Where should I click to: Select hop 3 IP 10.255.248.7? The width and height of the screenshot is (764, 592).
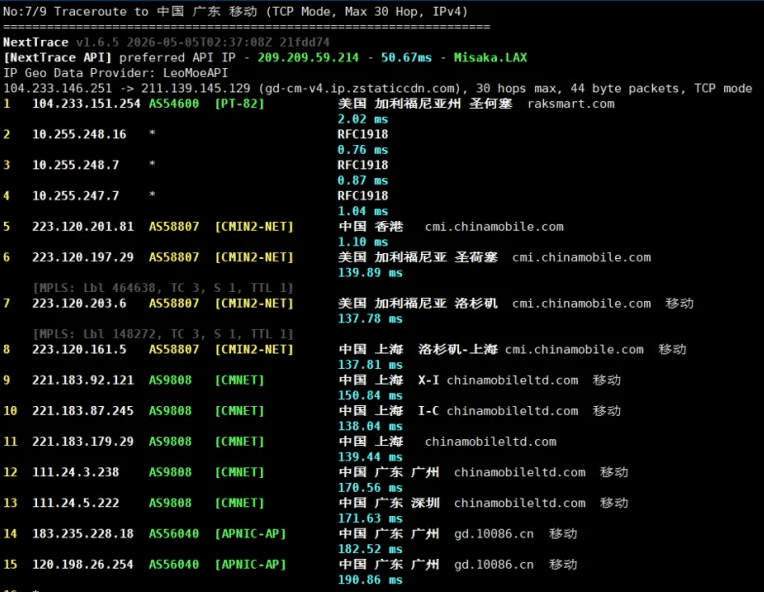click(76, 165)
